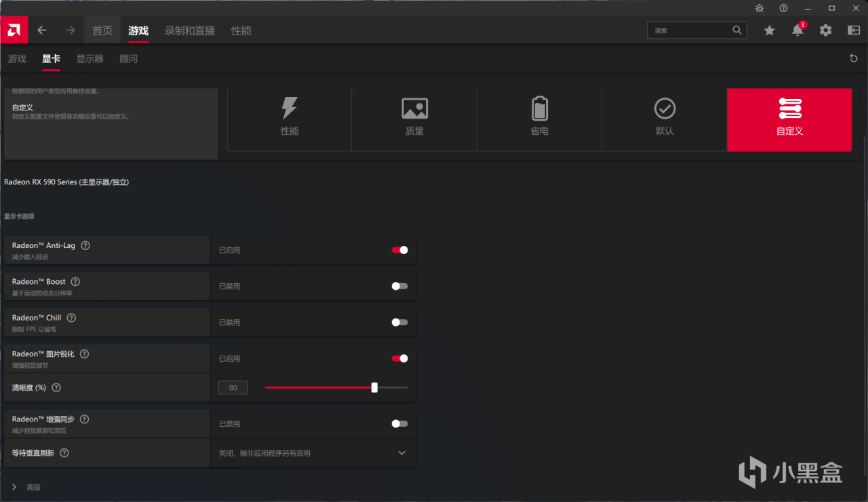This screenshot has width=868, height=502.
Task: Click the 已禁用 status for Radeon Boost
Action: (229, 286)
